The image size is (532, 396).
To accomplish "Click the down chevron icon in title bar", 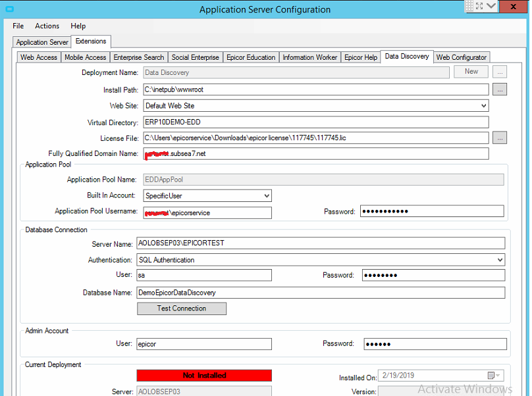I will [x=491, y=6].
